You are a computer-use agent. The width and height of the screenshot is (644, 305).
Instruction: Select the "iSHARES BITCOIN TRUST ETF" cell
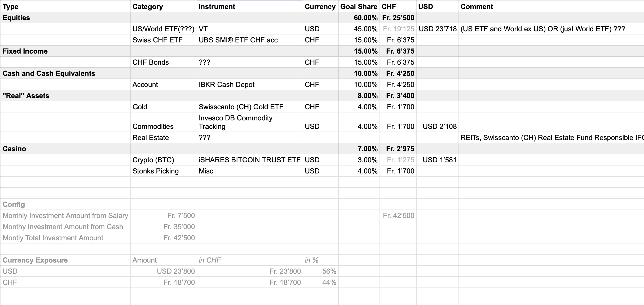click(249, 160)
